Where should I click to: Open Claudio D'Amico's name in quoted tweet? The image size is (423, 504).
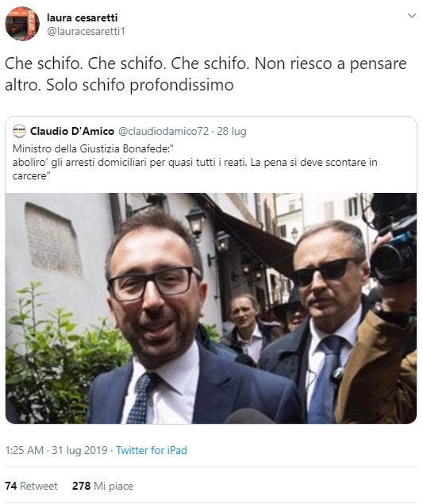coord(72,131)
